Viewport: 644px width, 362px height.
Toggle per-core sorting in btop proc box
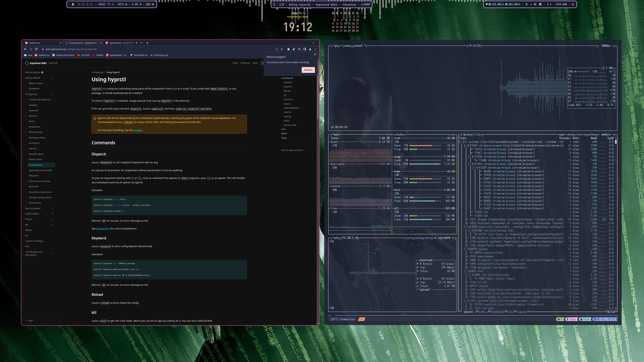click(566, 134)
